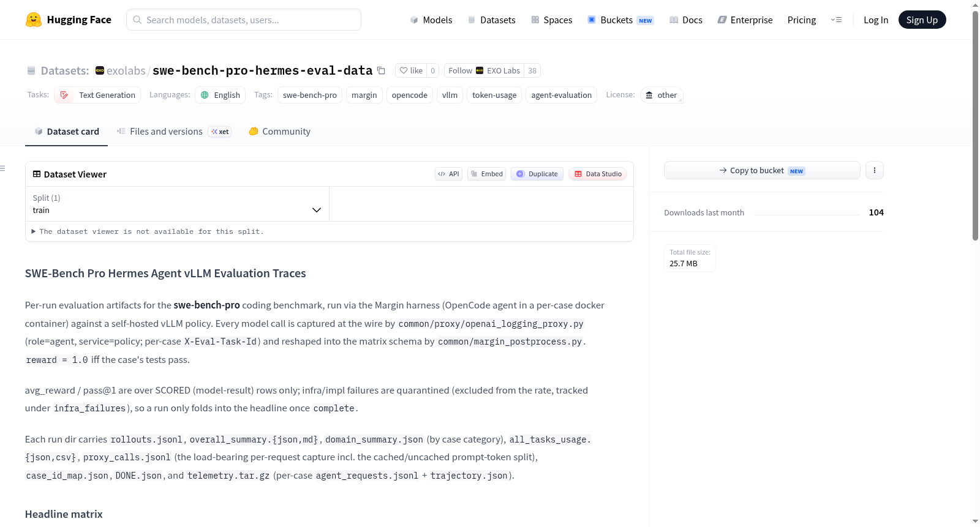Go to Models page
980x527 pixels.
click(431, 20)
